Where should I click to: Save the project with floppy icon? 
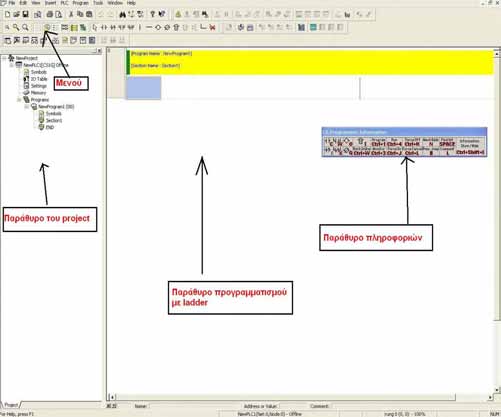point(25,14)
